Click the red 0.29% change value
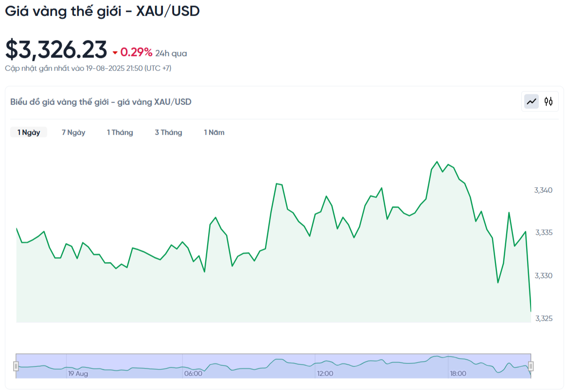This screenshot has width=567, height=392. (x=136, y=52)
